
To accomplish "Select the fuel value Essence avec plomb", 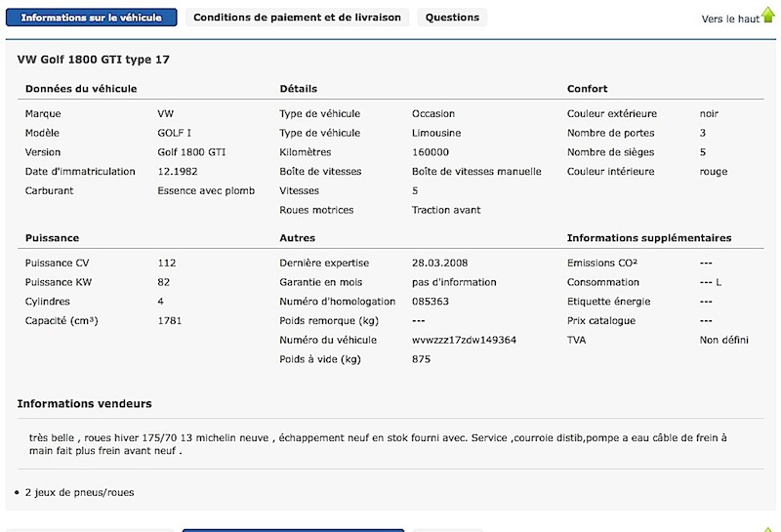I will (x=206, y=190).
